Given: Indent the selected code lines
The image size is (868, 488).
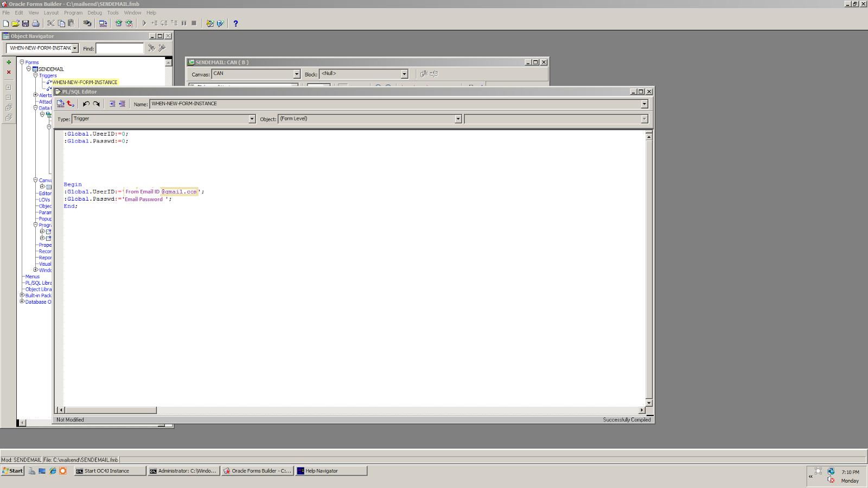Looking at the screenshot, I should coord(112,103).
